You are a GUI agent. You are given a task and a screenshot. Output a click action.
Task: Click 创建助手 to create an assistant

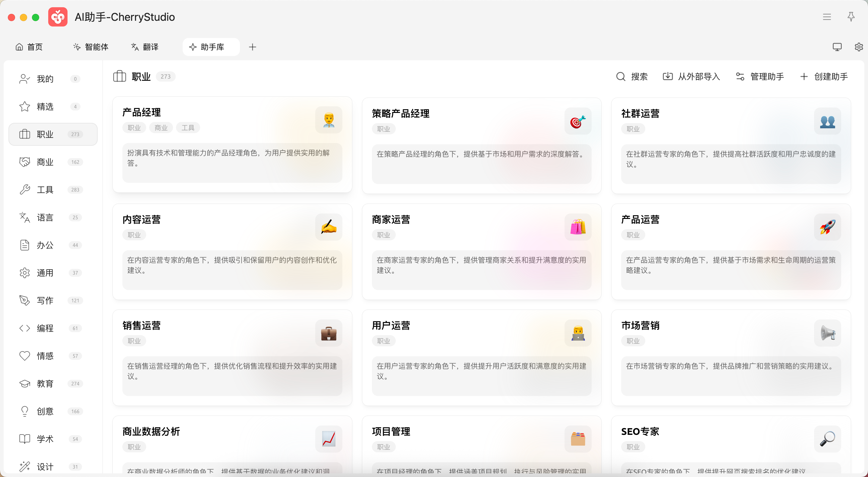[x=823, y=76]
